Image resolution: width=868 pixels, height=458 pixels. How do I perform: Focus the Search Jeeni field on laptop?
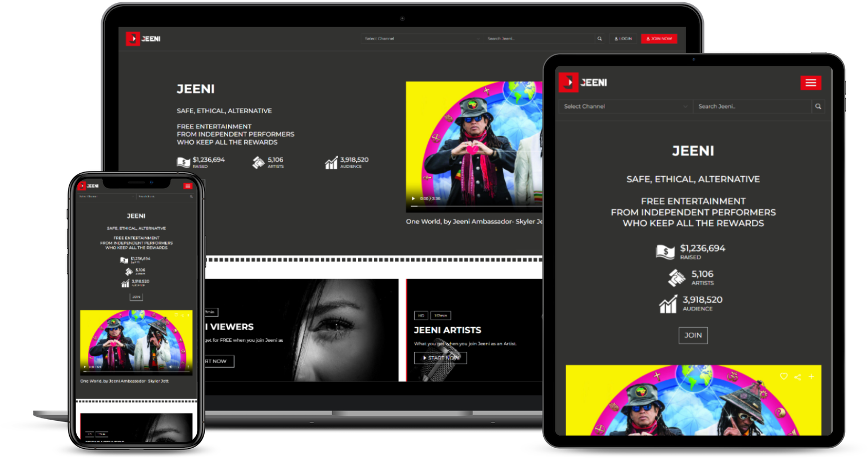click(539, 39)
